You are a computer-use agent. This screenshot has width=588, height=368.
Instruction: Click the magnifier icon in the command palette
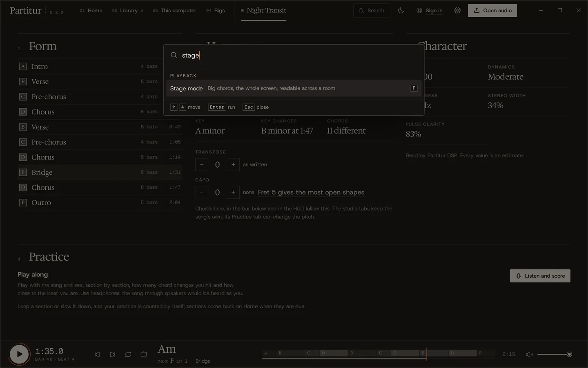[174, 55]
